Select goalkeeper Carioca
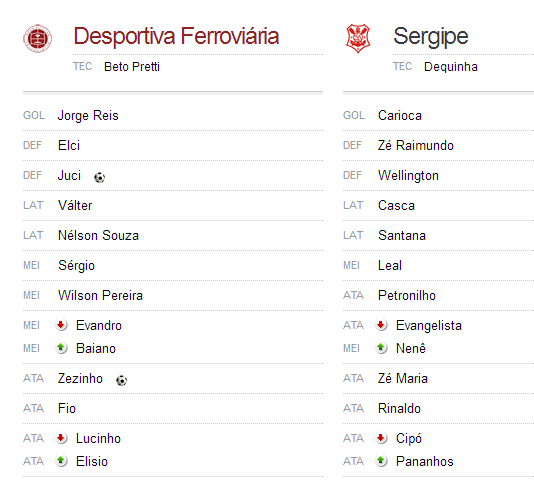534x501 pixels. coord(400,115)
